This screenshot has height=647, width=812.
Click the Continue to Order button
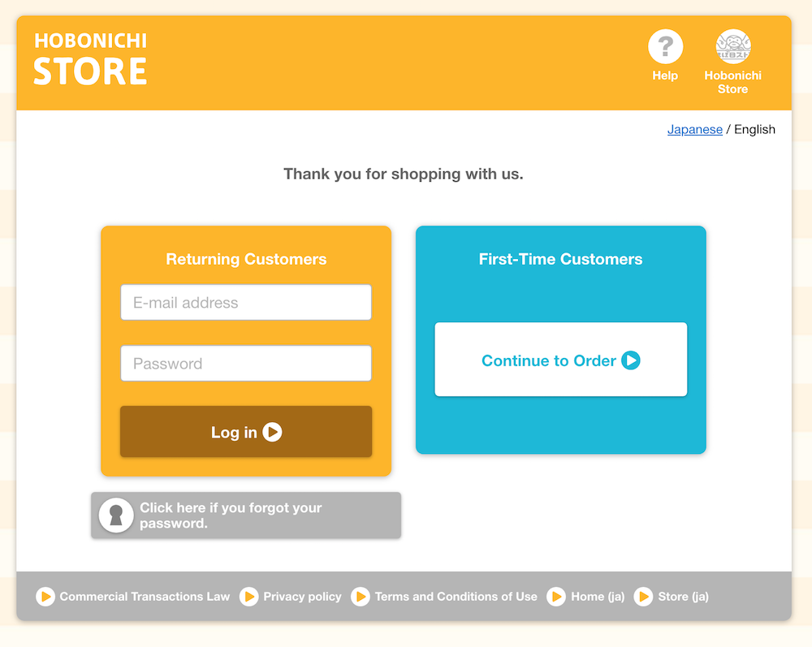561,360
